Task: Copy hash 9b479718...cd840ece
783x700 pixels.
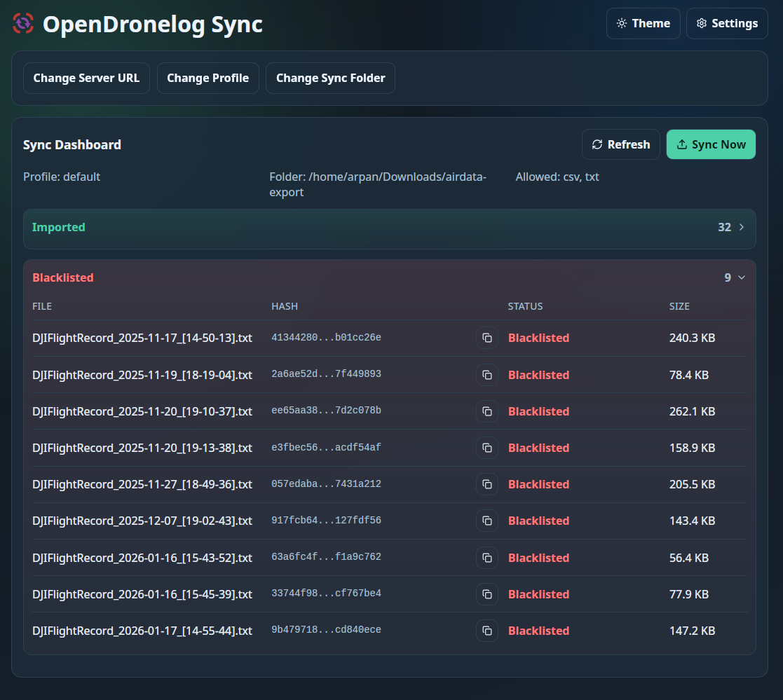Action: pos(487,631)
